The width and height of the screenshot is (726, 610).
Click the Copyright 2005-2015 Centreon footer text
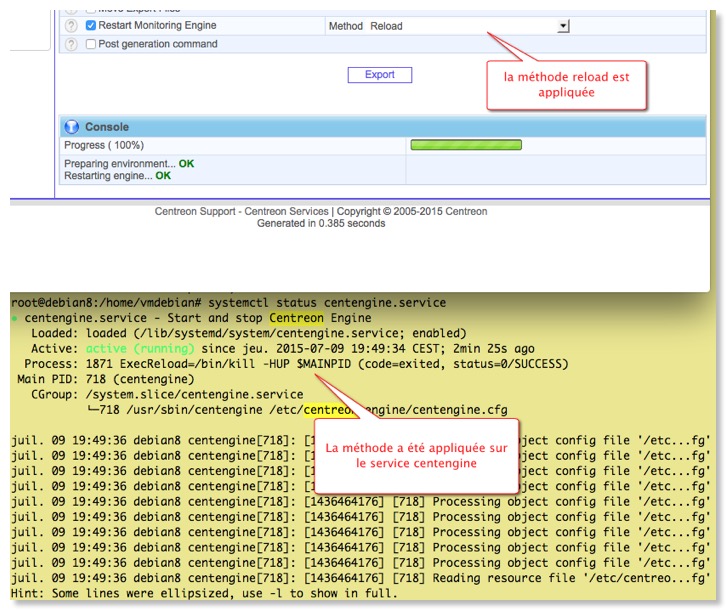[x=402, y=211]
